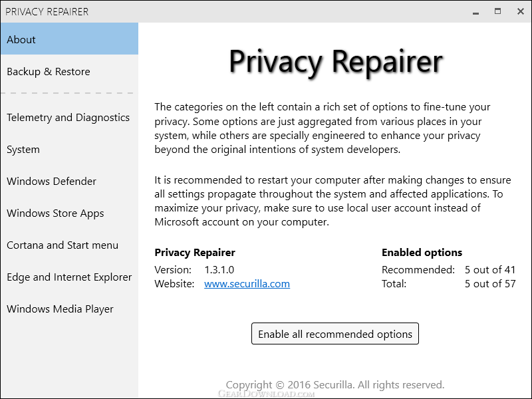Open Backup & Restore section
532x399 pixels.
tap(69, 72)
